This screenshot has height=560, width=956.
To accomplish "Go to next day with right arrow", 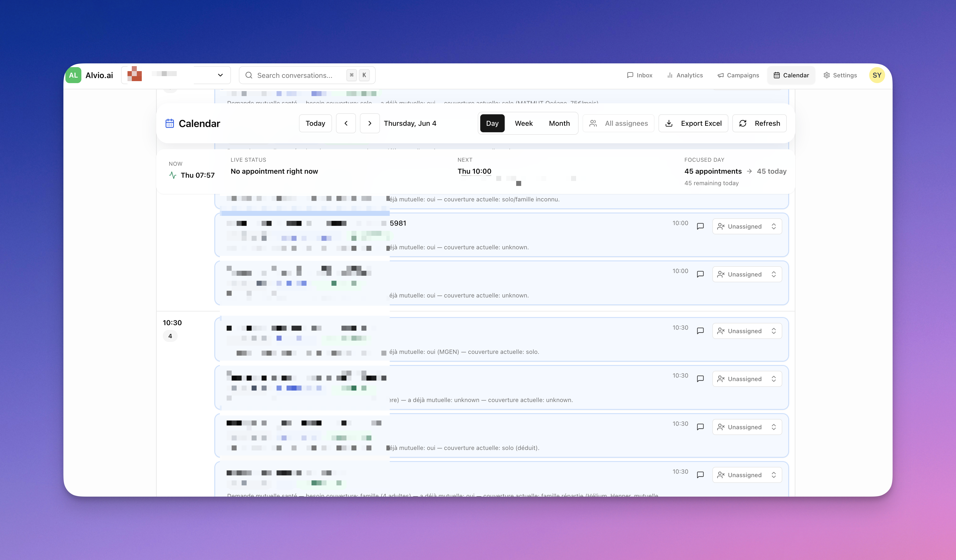I will (x=370, y=123).
